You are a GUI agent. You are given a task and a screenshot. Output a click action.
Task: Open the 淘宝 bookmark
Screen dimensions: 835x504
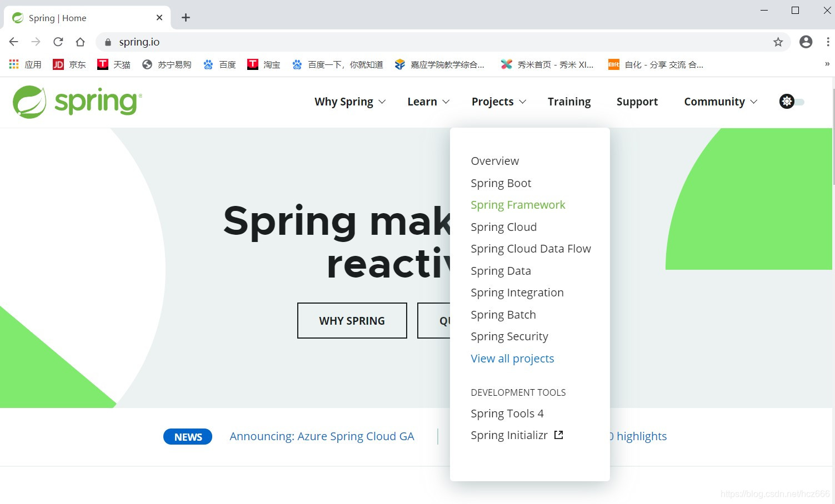pyautogui.click(x=264, y=64)
